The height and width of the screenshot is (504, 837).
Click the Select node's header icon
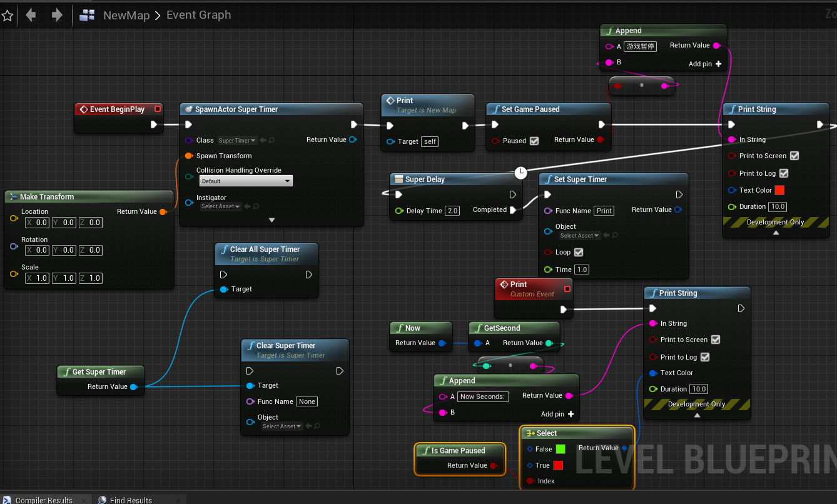point(529,433)
